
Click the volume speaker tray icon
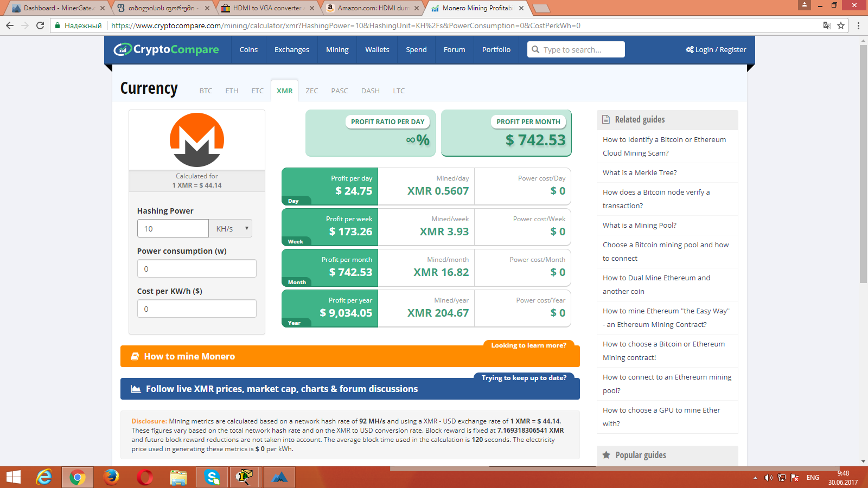click(x=768, y=478)
